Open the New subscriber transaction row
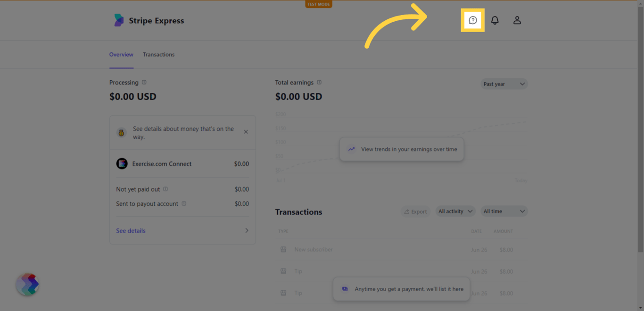Viewport: 644px width, 311px height. [314, 250]
